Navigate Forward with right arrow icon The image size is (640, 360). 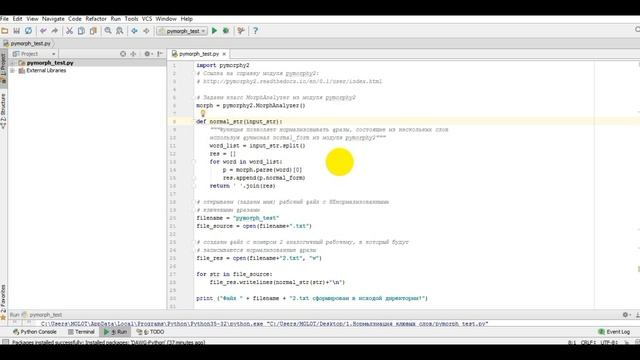(x=146, y=31)
